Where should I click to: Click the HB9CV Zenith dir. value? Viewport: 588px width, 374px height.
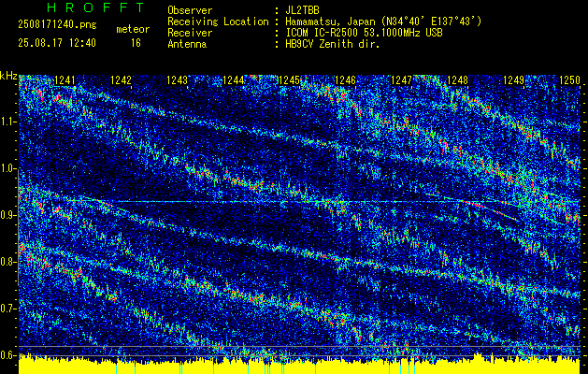pos(332,44)
